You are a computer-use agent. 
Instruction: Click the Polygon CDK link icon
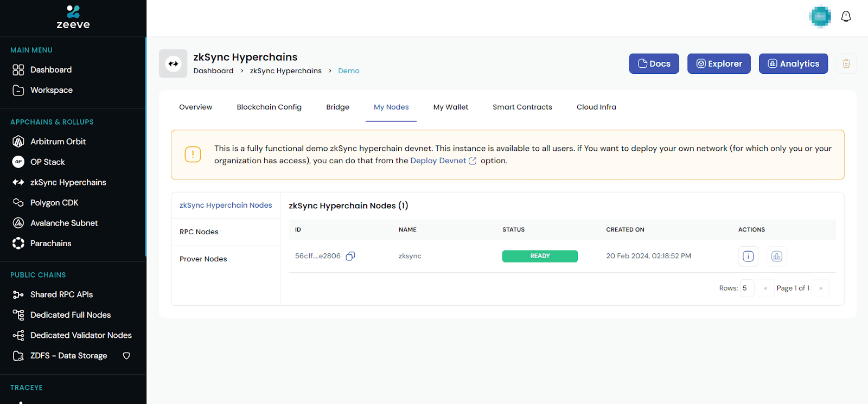(x=18, y=203)
